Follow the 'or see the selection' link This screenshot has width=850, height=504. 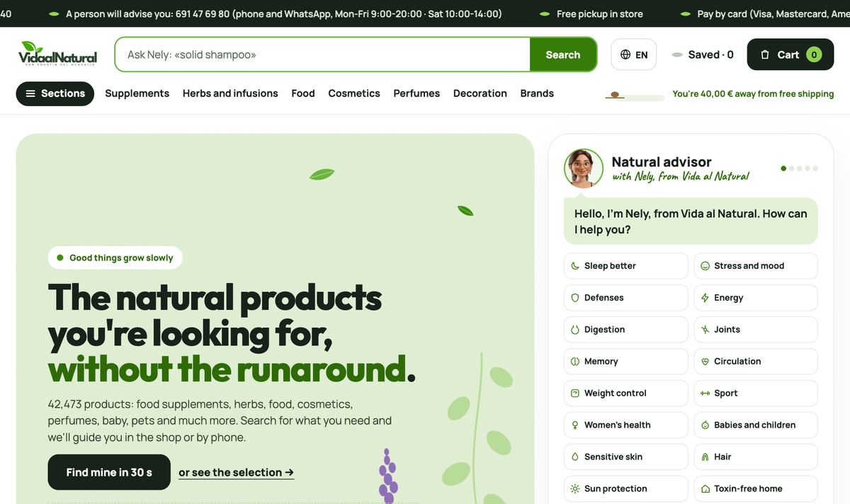236,472
